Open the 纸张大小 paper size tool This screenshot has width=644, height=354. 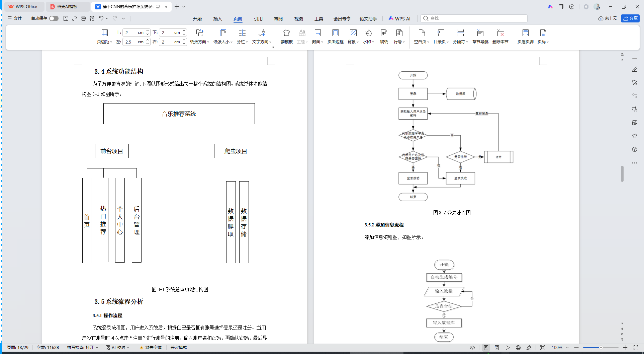[223, 37]
